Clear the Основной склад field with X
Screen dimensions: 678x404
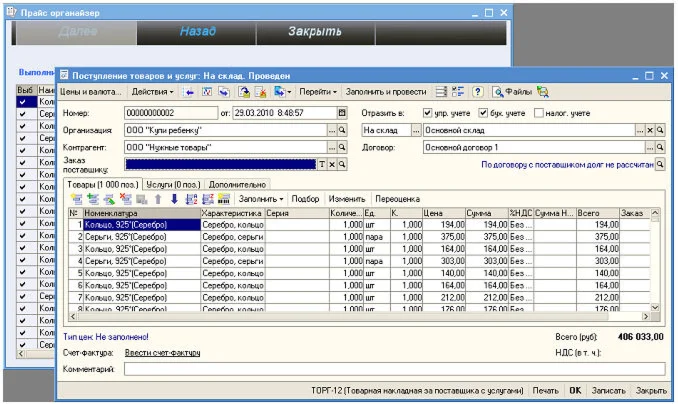coord(648,130)
